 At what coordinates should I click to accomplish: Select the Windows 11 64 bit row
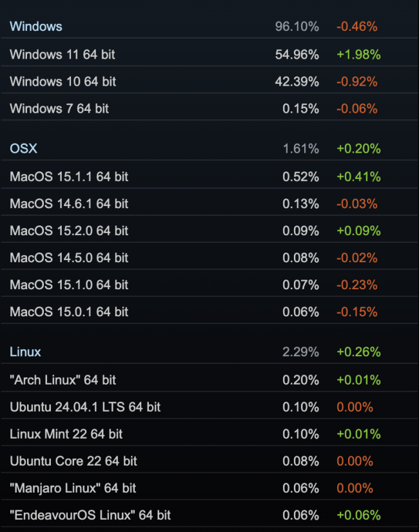(63, 55)
